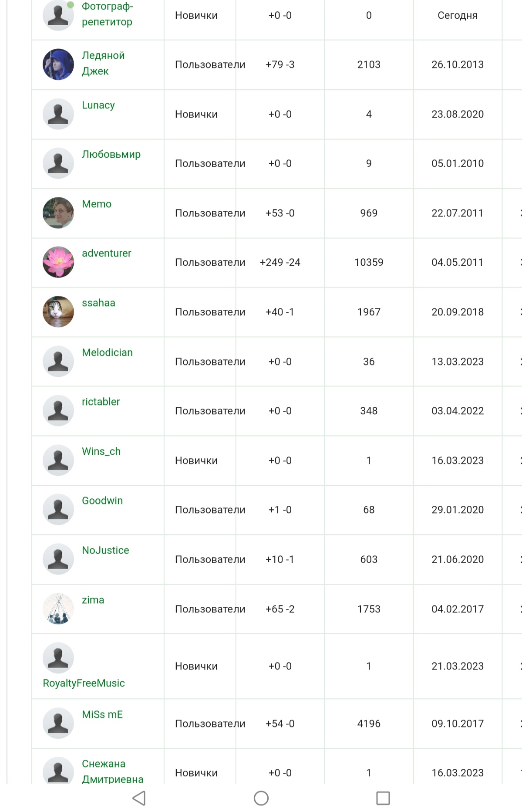Screen dimensions: 522x812
Task: Open Melodician profile link
Action: [x=107, y=352]
